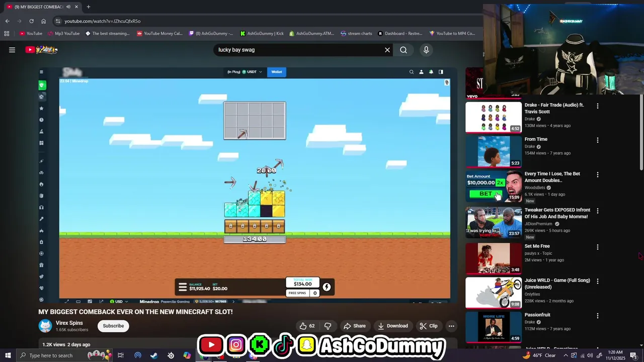Viewport: 644px width, 362px height.
Task: Show hidden system tray icons
Action: pos(566,355)
